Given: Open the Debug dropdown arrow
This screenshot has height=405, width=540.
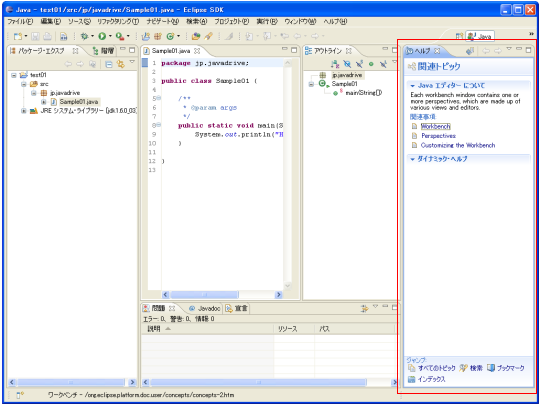Looking at the screenshot, I should click(x=92, y=36).
